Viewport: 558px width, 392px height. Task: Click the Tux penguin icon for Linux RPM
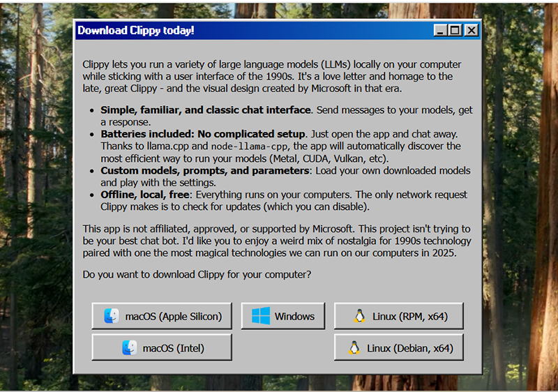tap(359, 316)
